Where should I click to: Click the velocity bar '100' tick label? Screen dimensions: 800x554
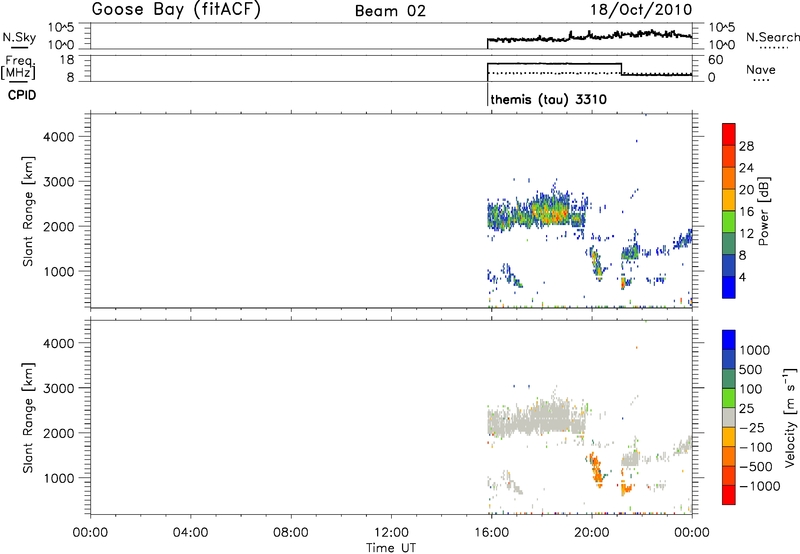[x=750, y=389]
